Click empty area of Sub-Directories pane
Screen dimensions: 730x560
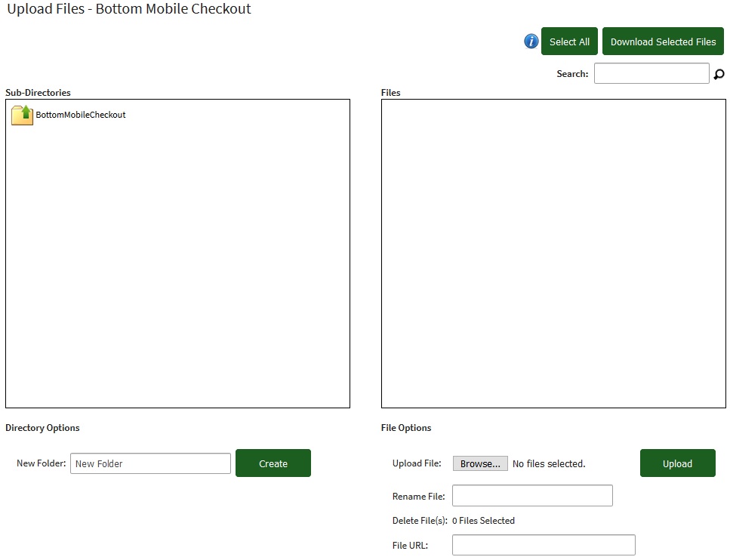177,264
